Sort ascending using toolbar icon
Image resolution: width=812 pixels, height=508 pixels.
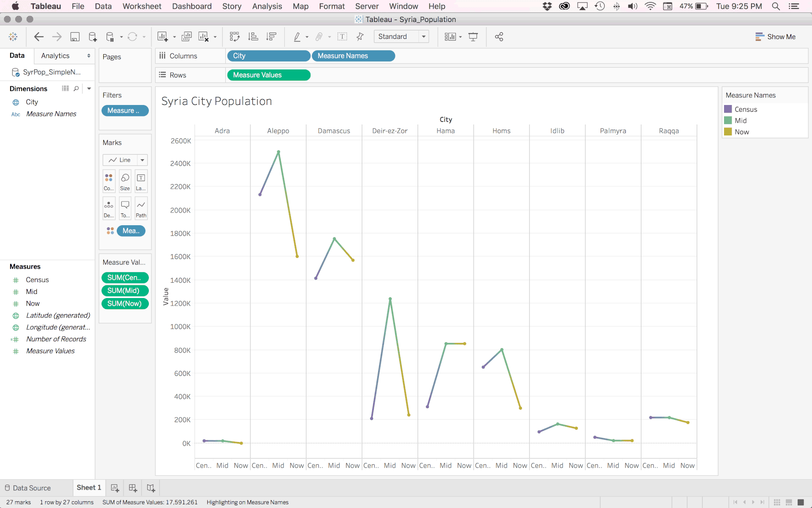pos(253,37)
